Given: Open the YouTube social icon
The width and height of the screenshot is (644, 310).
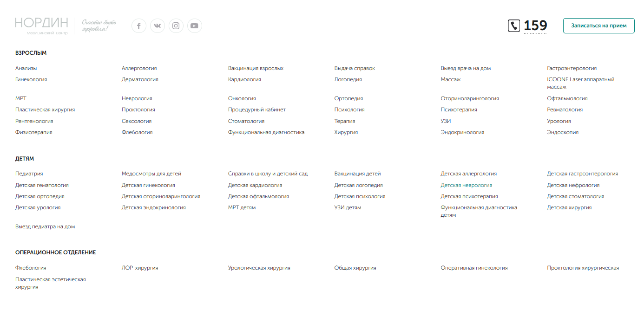Looking at the screenshot, I should [x=195, y=26].
